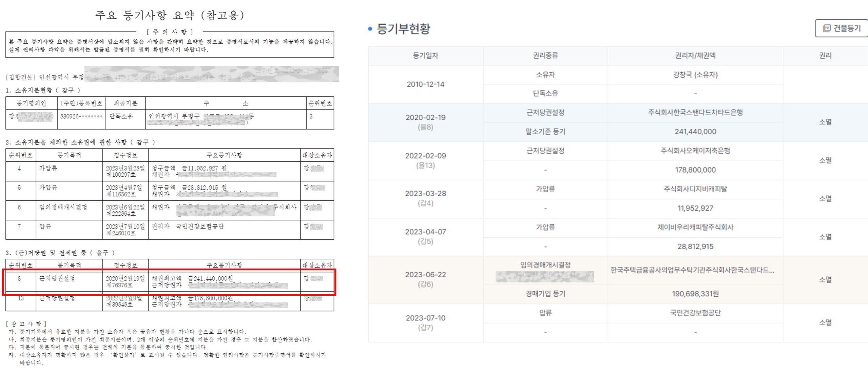868x375 pixels.
Task: Click the date 2023-04-07
Action: [425, 232]
